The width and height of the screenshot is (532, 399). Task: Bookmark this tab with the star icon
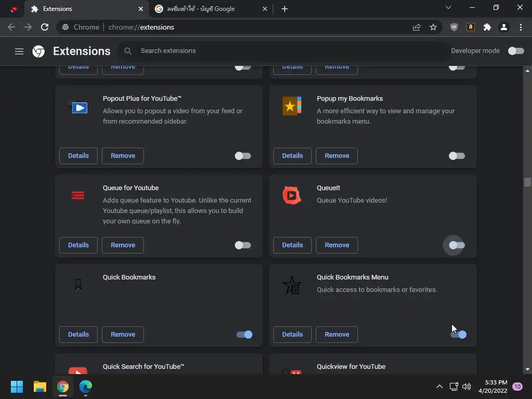[433, 27]
